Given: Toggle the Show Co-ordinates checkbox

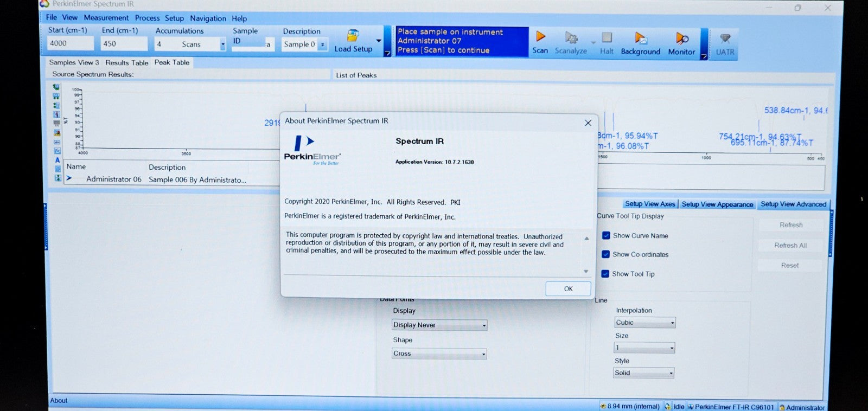Looking at the screenshot, I should pos(606,254).
